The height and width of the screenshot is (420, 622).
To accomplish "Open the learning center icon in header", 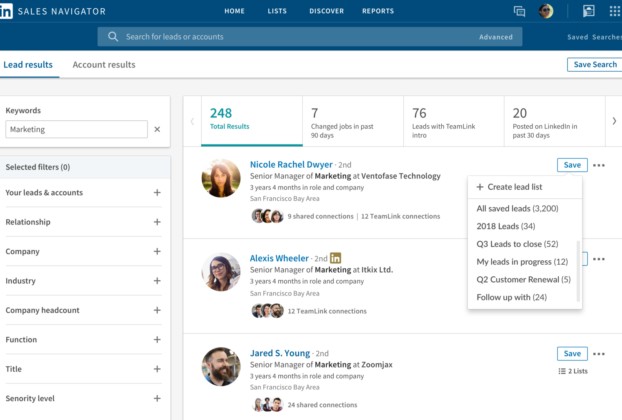I will click(x=589, y=11).
